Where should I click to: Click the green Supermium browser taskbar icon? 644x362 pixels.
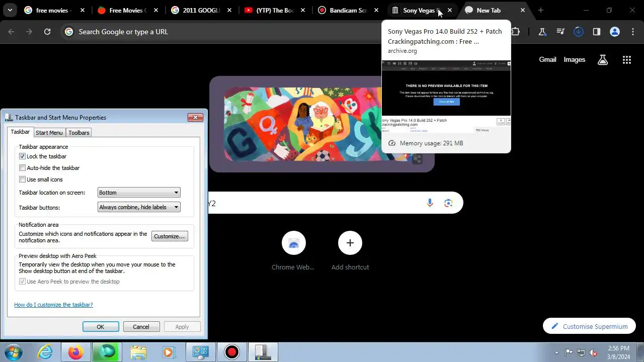(107, 352)
